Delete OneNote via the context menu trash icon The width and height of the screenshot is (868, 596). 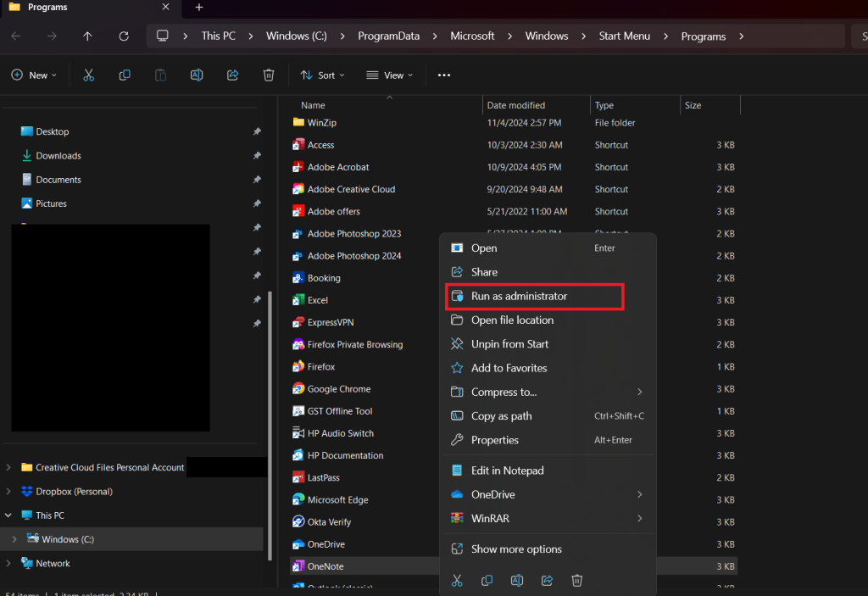(x=576, y=580)
